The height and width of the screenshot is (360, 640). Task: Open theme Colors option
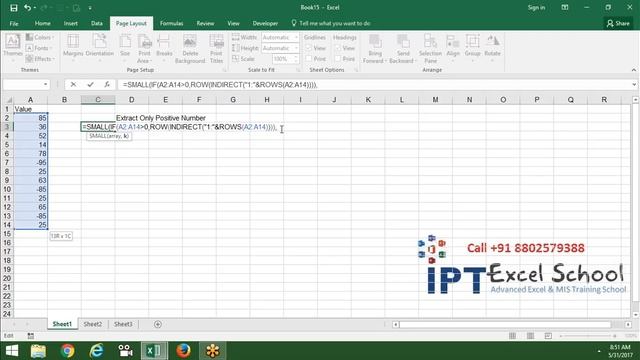(x=40, y=38)
